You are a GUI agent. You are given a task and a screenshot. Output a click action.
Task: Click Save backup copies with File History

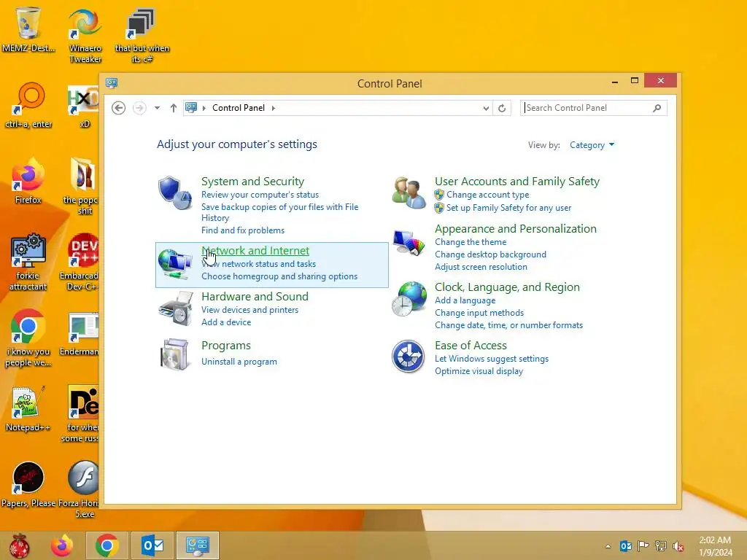(x=279, y=212)
